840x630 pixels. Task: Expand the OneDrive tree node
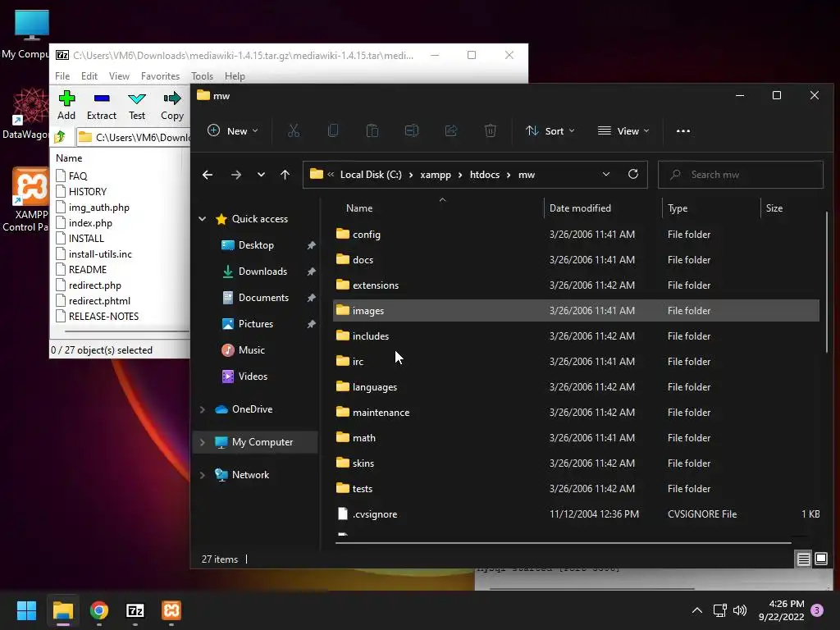click(x=203, y=409)
